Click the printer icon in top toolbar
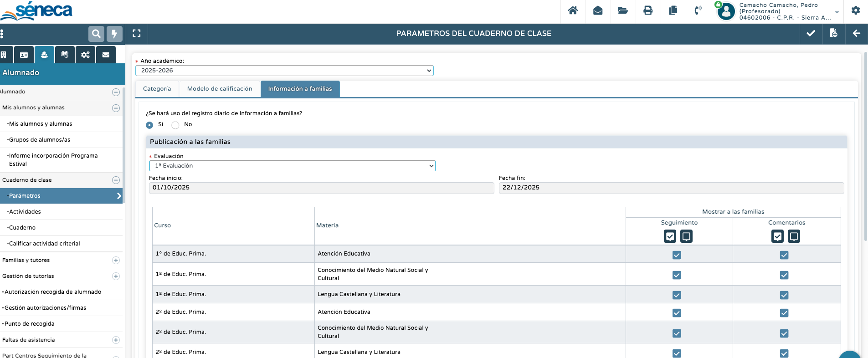The width and height of the screenshot is (868, 358). [648, 10]
